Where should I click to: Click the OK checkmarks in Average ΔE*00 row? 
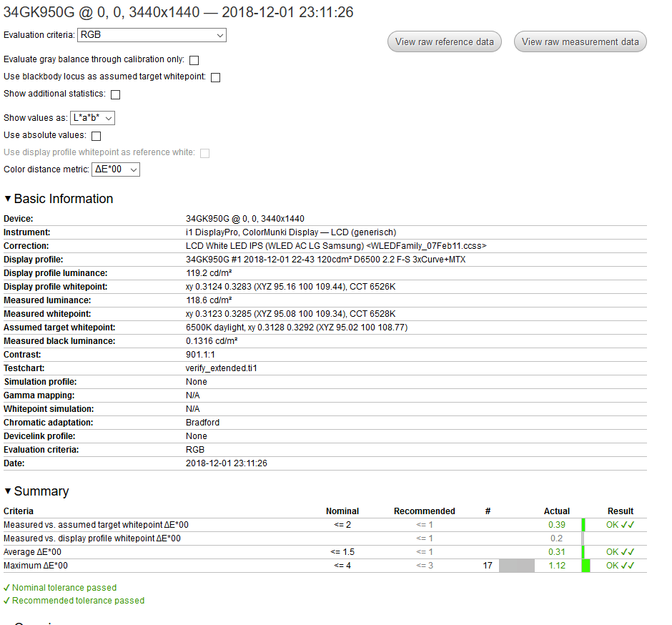click(x=620, y=552)
